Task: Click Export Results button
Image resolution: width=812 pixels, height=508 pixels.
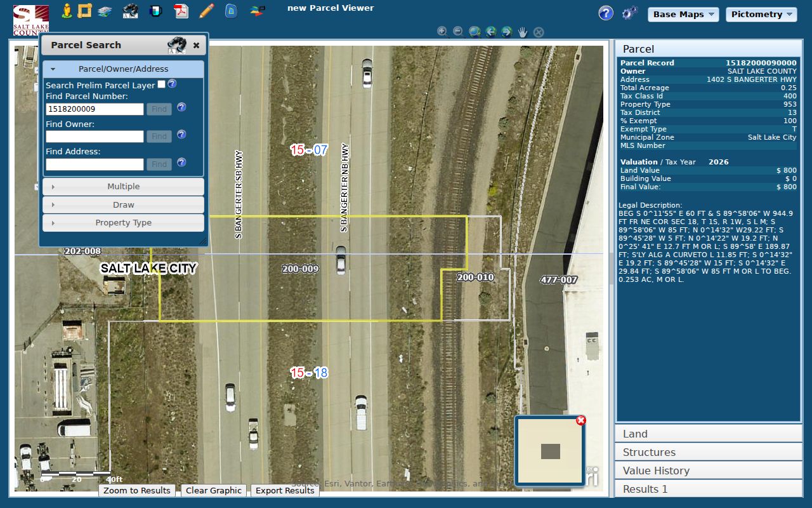Action: click(x=285, y=490)
